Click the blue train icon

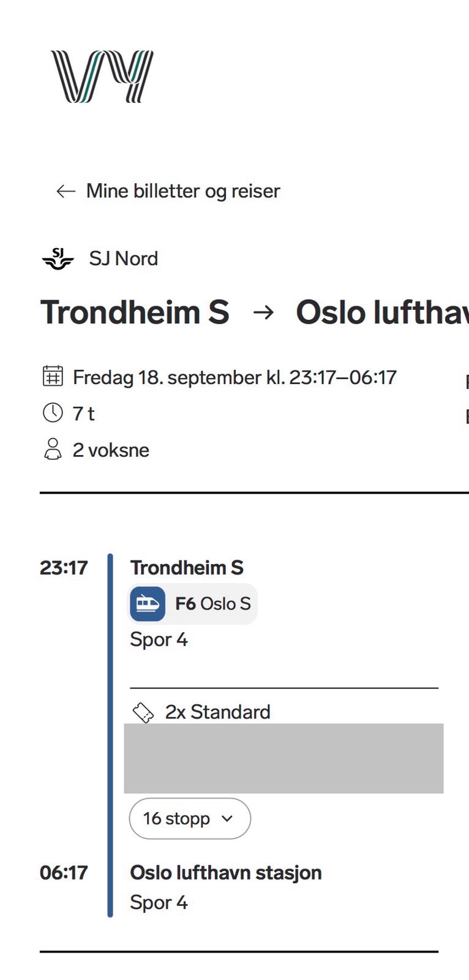[148, 604]
